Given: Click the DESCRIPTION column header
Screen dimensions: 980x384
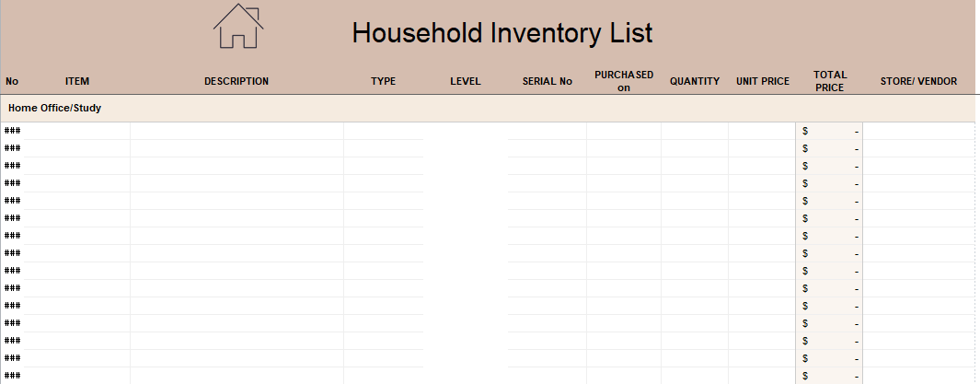Looking at the screenshot, I should (236, 81).
